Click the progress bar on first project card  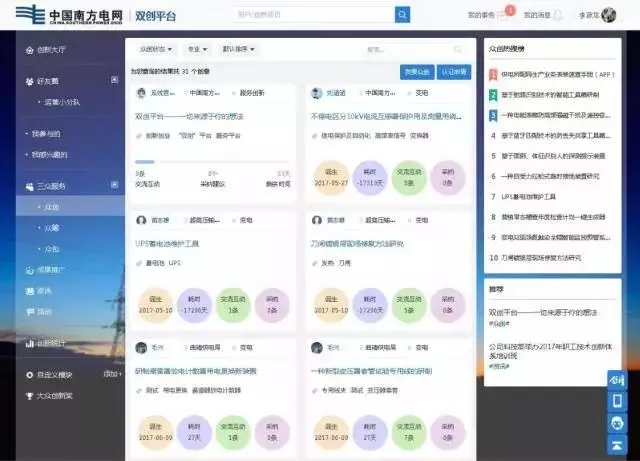212,162
